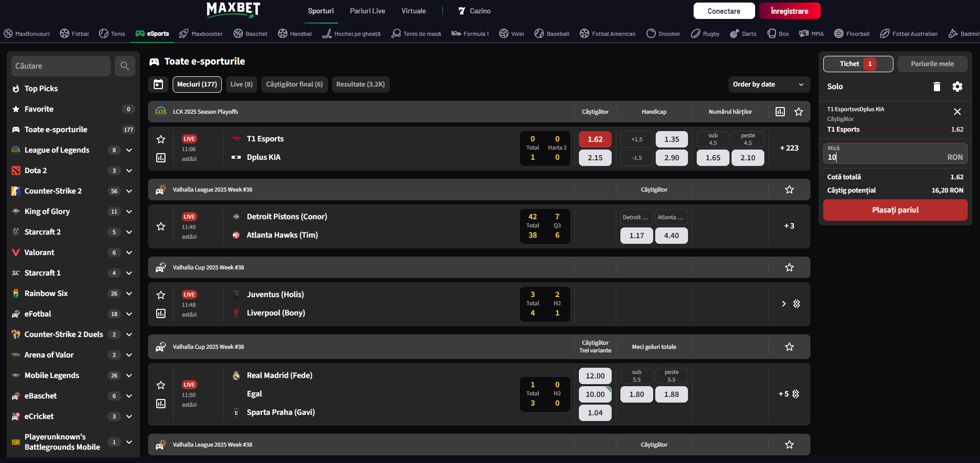Switch to the Live (8) tab
This screenshot has width=980, height=463.
[241, 85]
